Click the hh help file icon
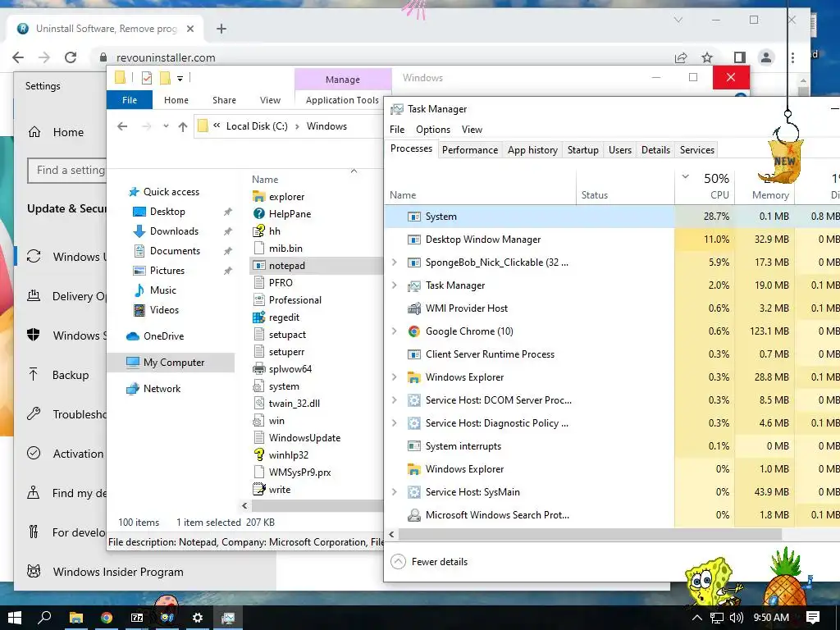The width and height of the screenshot is (840, 630). point(258,231)
